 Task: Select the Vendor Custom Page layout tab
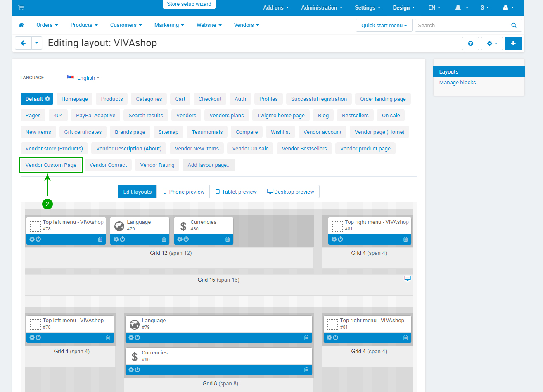click(x=51, y=165)
